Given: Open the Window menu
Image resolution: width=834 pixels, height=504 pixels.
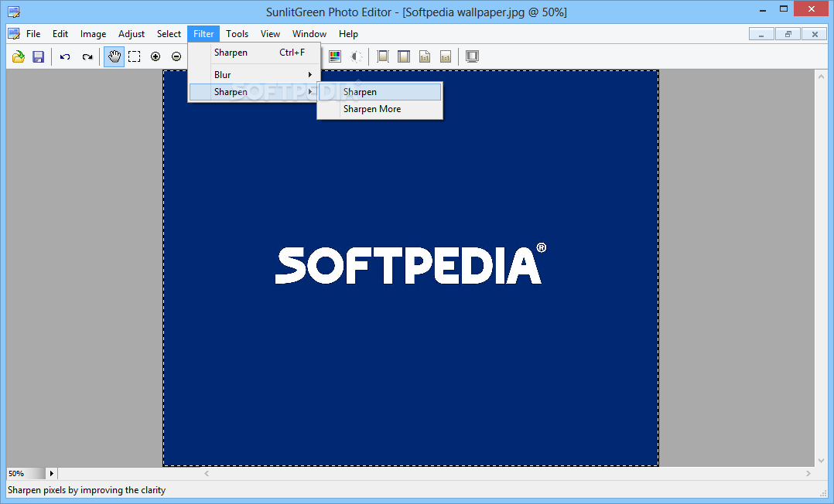Looking at the screenshot, I should (309, 34).
